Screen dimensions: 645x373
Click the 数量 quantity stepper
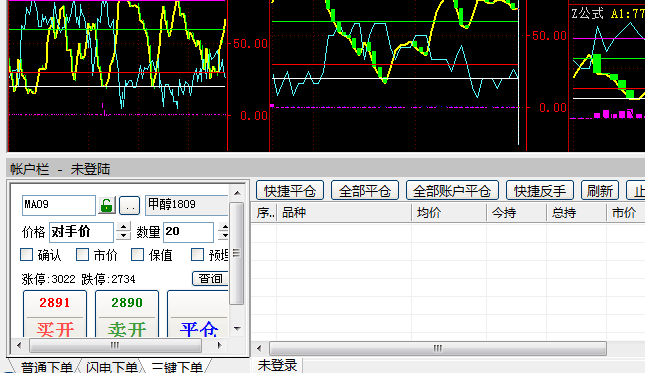tap(224, 232)
